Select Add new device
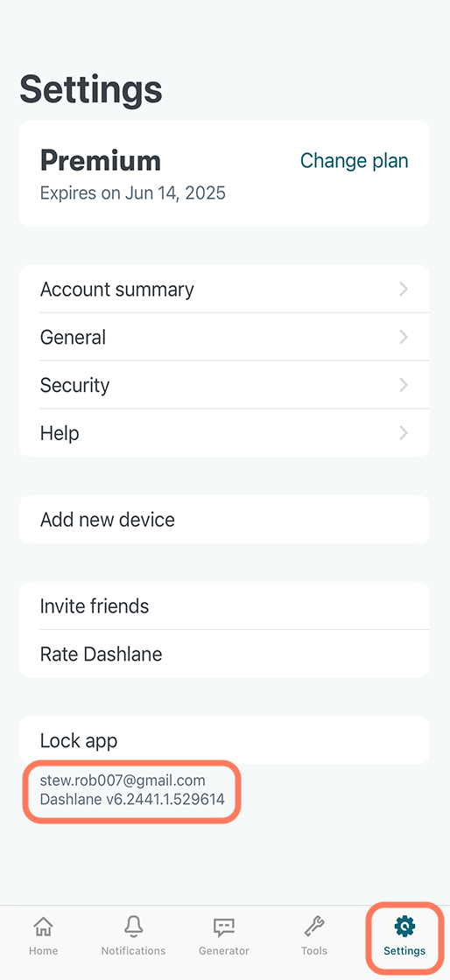 coord(224,520)
